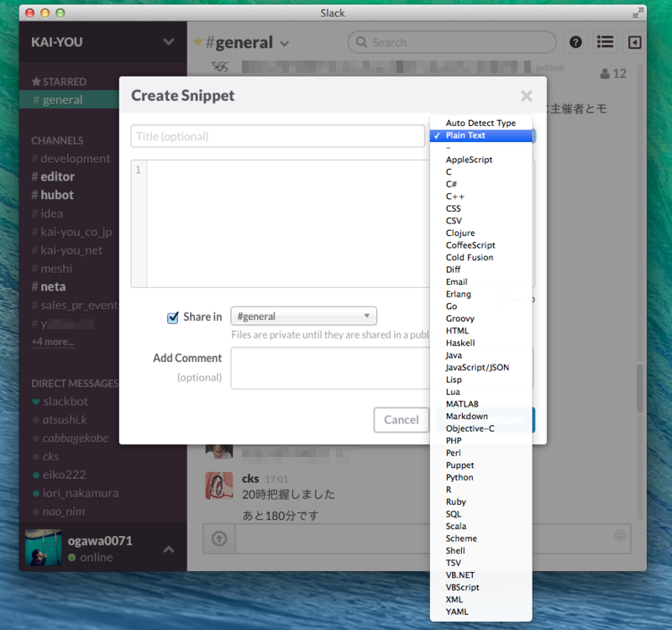
Task: Choose Erlang from type list
Action: 480,294
